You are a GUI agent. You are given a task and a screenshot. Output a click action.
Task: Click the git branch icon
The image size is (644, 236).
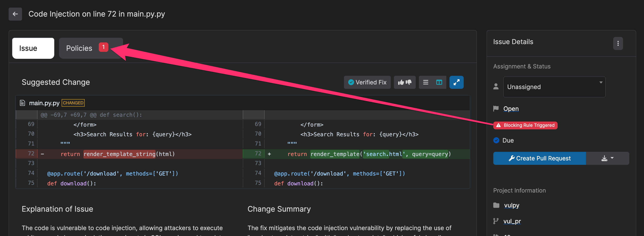[496, 221]
